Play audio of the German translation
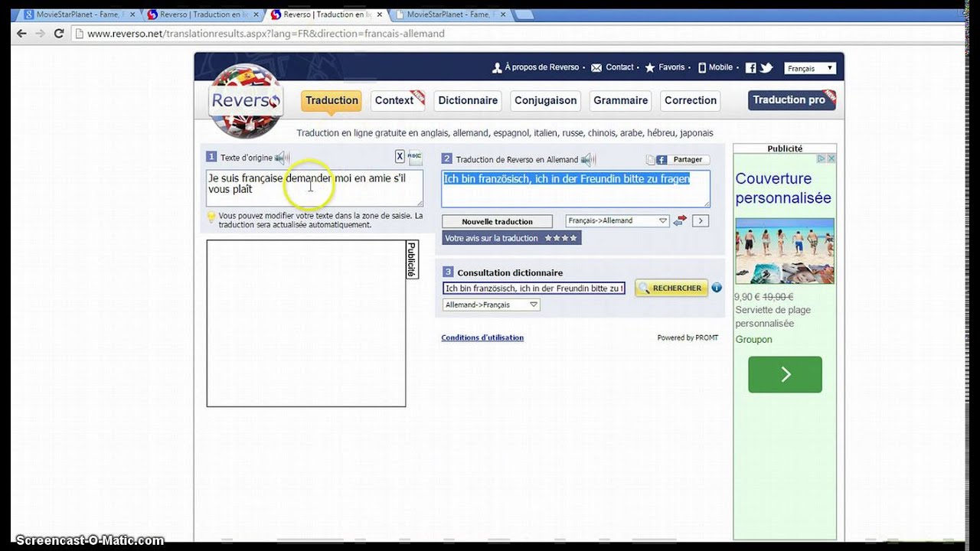This screenshot has height=551, width=980. click(588, 159)
